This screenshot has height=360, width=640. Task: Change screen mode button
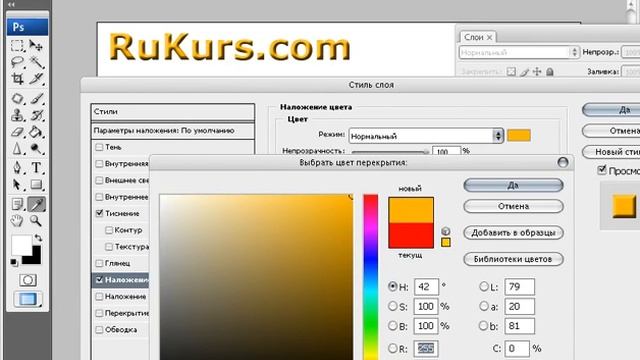pyautogui.click(x=28, y=299)
